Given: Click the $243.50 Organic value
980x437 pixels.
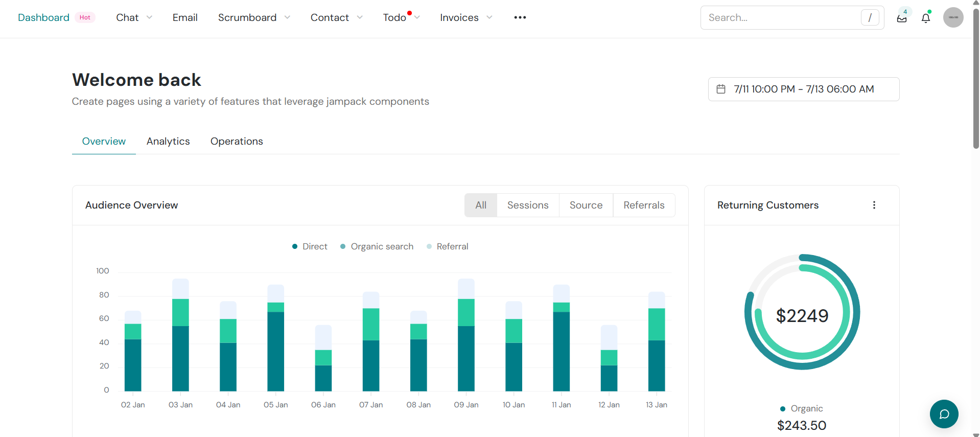Looking at the screenshot, I should point(802,425).
